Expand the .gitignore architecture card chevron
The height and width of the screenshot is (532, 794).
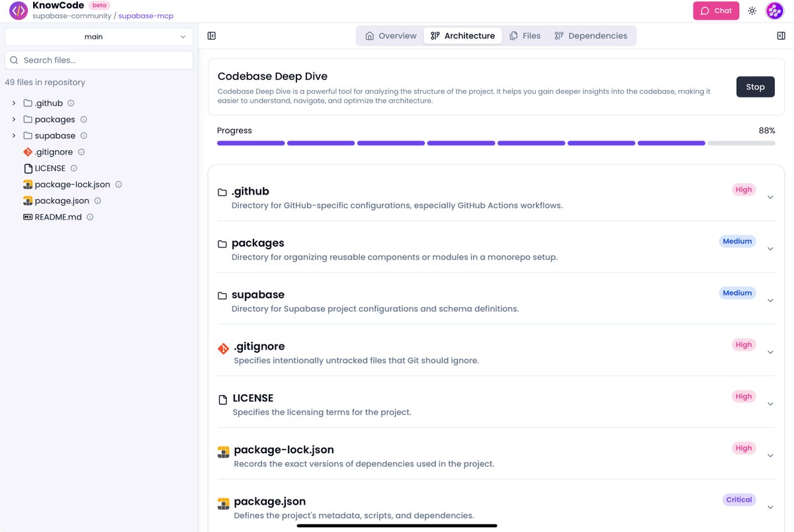tap(770, 352)
